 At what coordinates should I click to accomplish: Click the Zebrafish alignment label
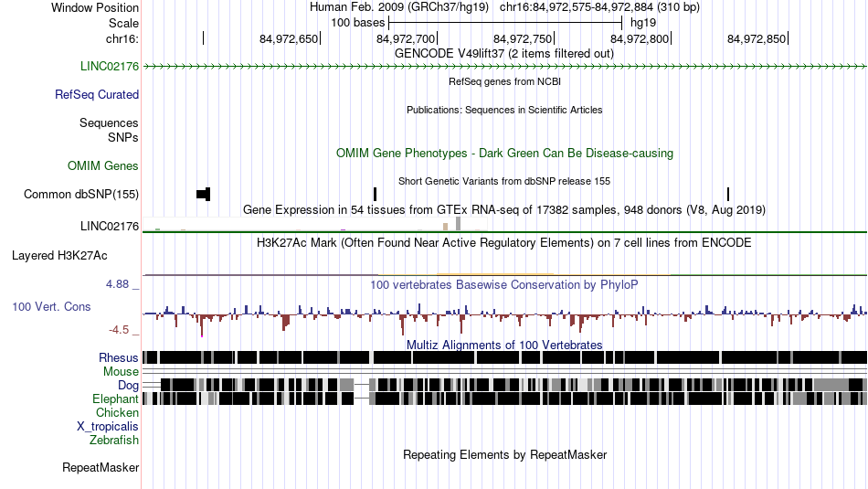[114, 441]
